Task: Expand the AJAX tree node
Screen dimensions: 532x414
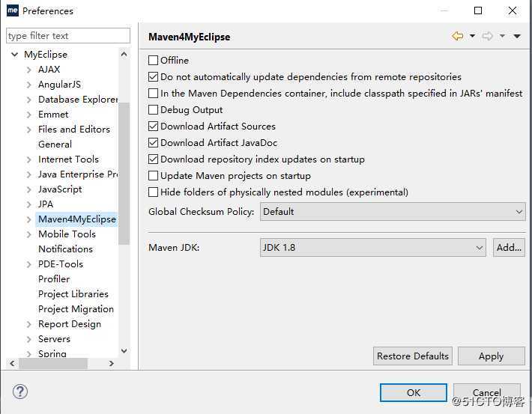Action: pyautogui.click(x=28, y=70)
